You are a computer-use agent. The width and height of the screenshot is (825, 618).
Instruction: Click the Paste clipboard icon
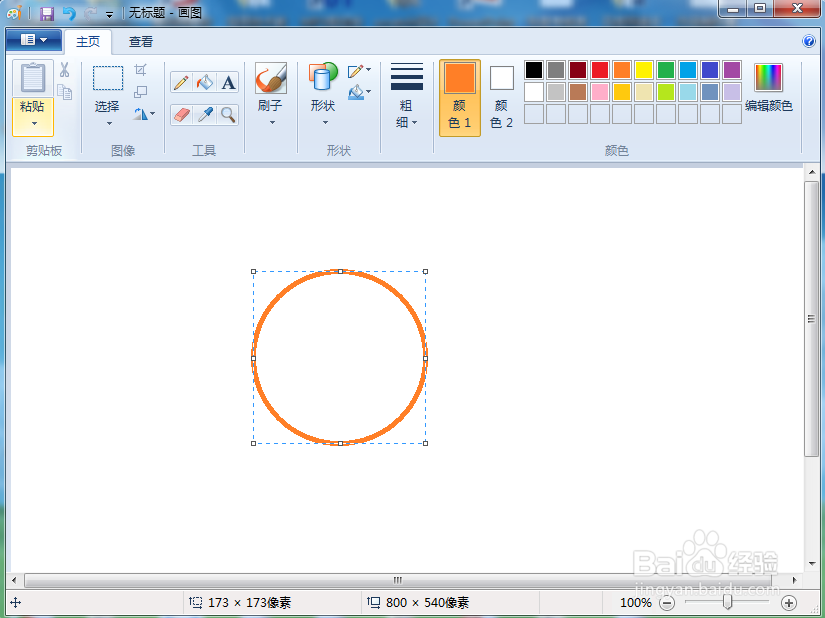33,78
